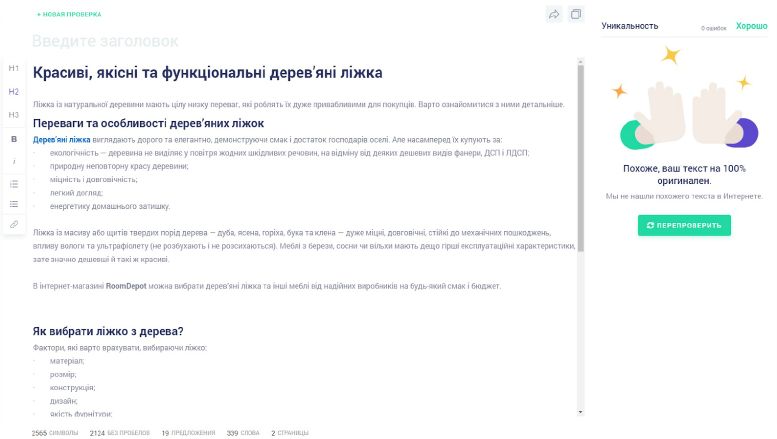Insert hyperlink using chain link icon
777x439 pixels.
pos(14,225)
